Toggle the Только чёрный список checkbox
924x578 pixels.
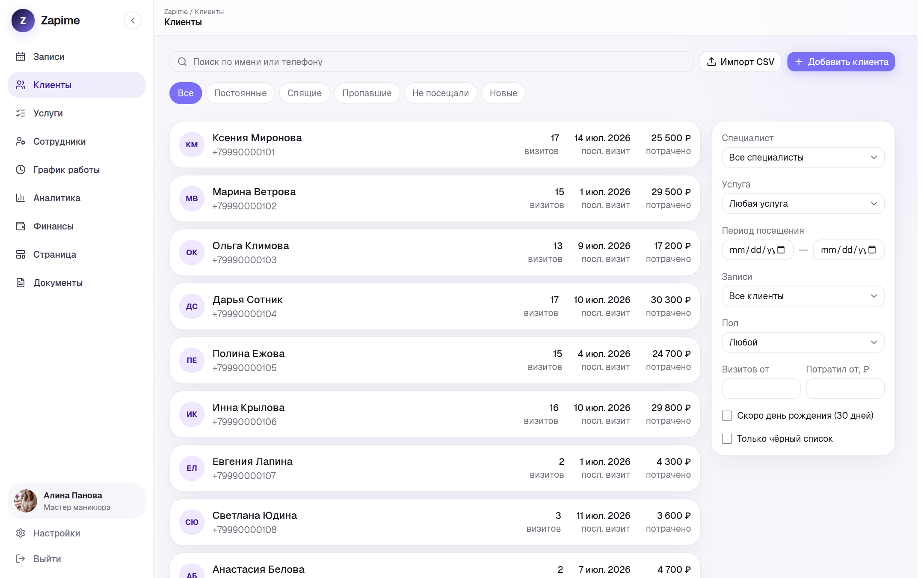point(727,438)
